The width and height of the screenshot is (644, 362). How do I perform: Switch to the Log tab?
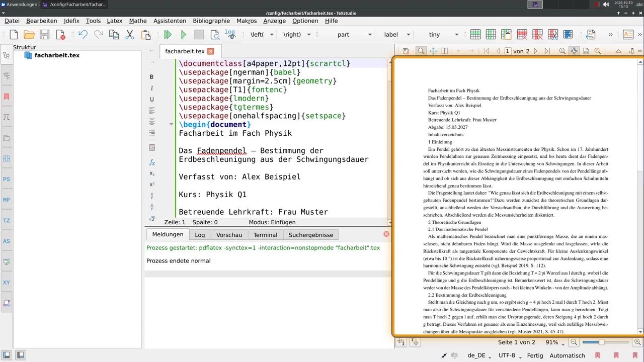(200, 235)
